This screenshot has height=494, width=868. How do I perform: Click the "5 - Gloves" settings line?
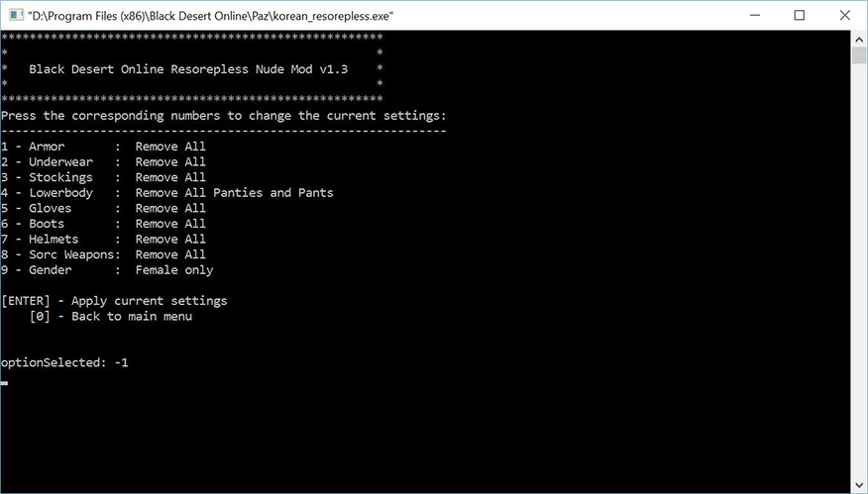click(103, 208)
